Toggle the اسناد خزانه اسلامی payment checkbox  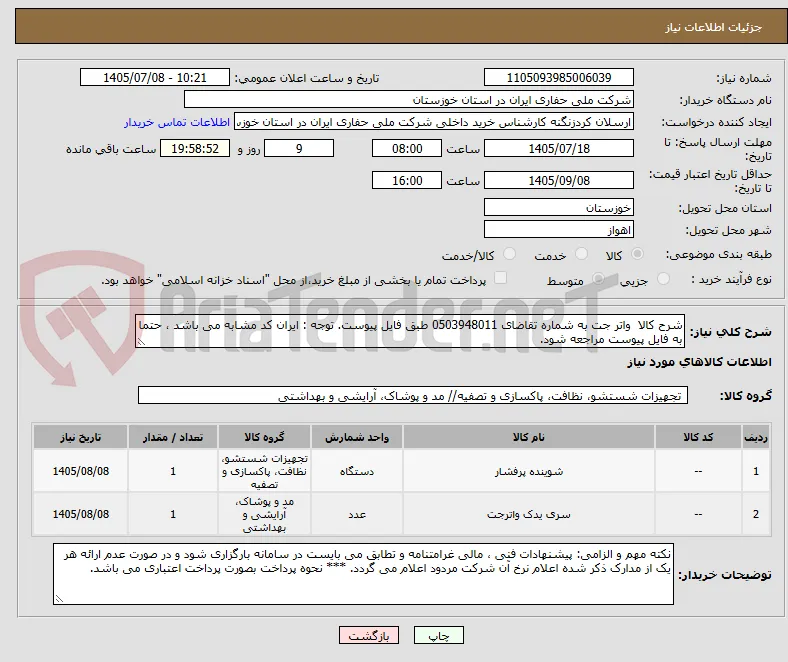pyautogui.click(x=501, y=278)
